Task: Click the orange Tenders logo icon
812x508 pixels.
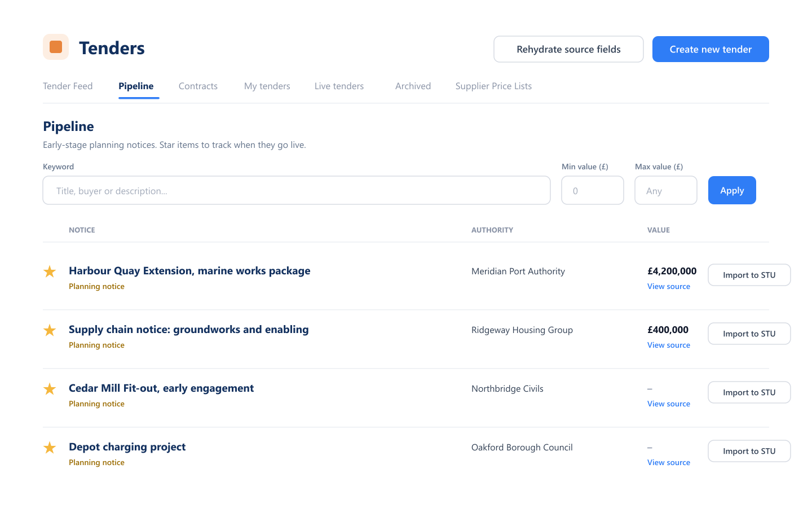Action: (x=56, y=47)
